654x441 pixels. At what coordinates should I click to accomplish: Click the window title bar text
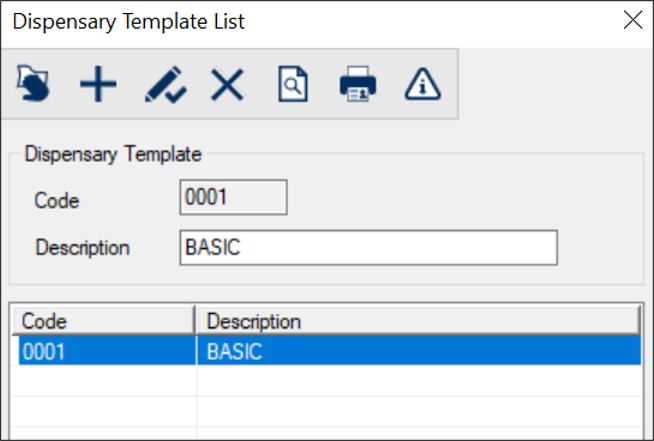(x=128, y=21)
